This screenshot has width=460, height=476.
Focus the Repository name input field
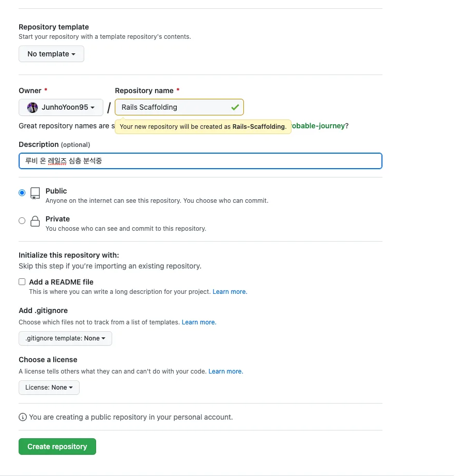click(x=179, y=107)
